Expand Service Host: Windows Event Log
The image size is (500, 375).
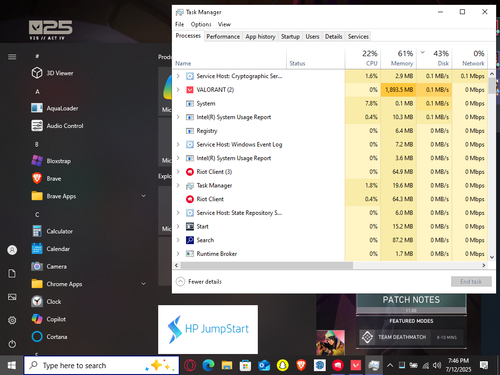[178, 144]
